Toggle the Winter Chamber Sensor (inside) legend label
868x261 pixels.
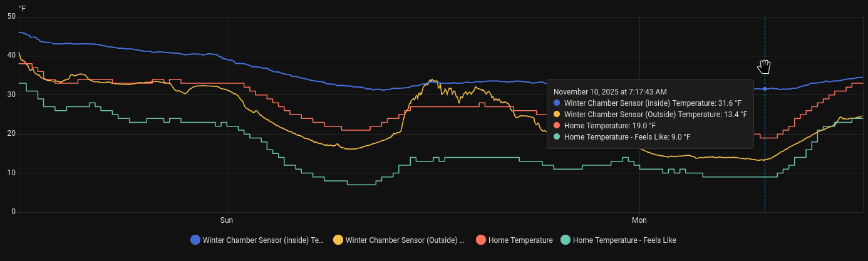coord(263,240)
